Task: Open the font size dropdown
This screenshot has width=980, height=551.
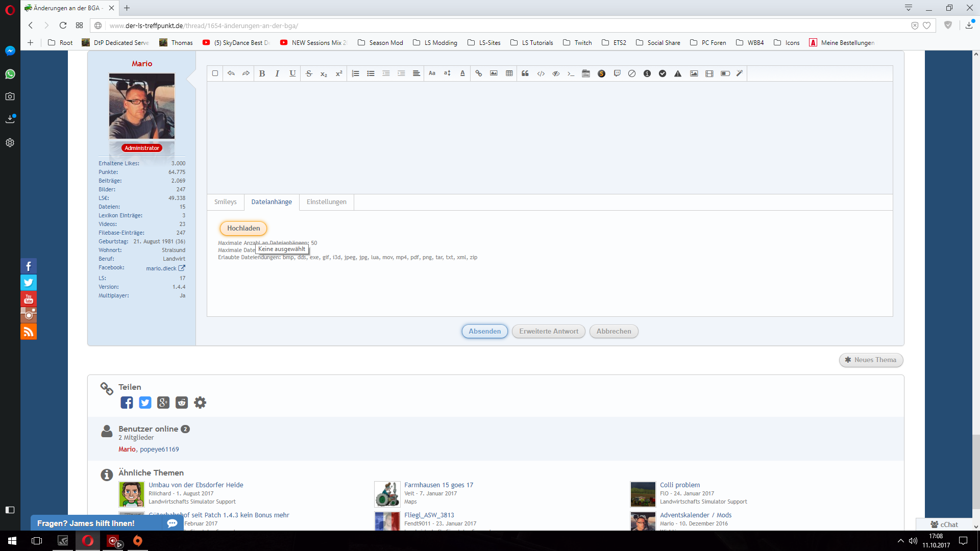Action: click(x=447, y=73)
